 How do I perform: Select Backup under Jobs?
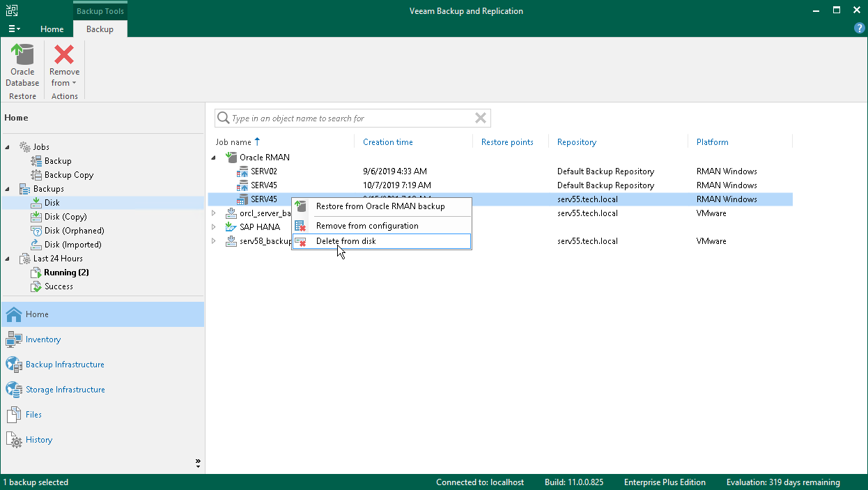pyautogui.click(x=58, y=161)
